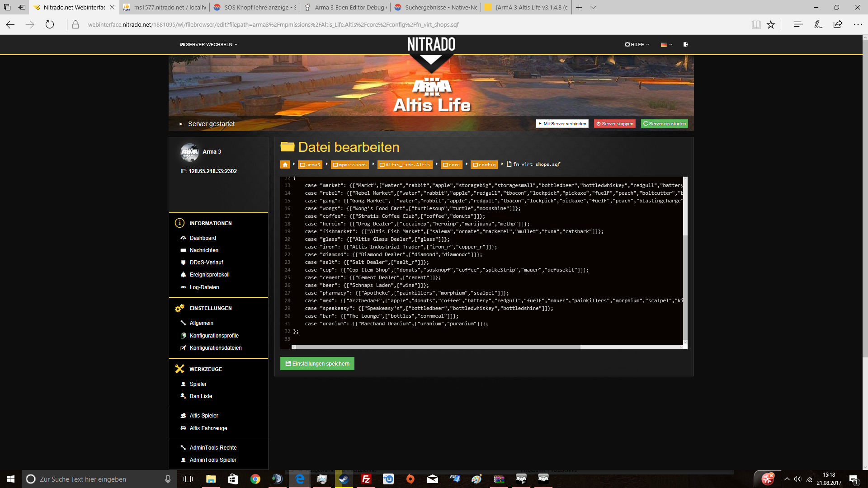The height and width of the screenshot is (488, 868).
Task: Click line 24 cop case in the editor
Action: coord(446,270)
